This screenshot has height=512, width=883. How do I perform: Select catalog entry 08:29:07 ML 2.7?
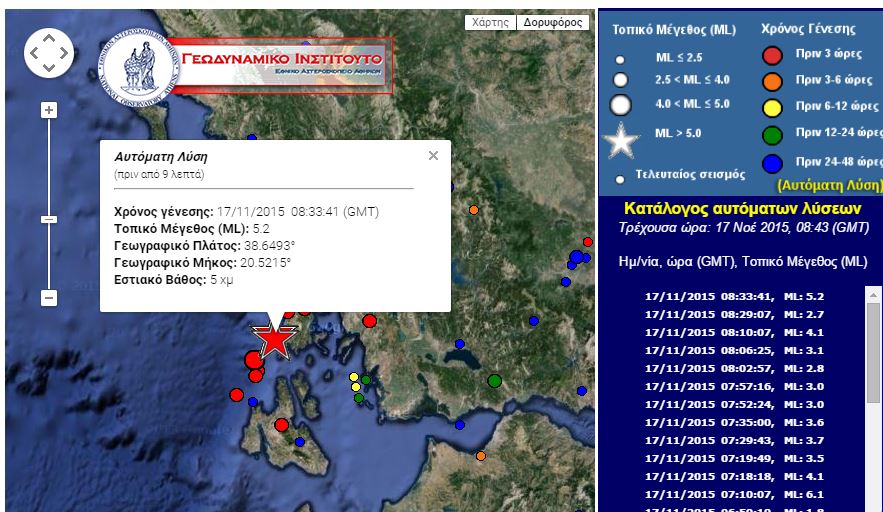click(734, 314)
